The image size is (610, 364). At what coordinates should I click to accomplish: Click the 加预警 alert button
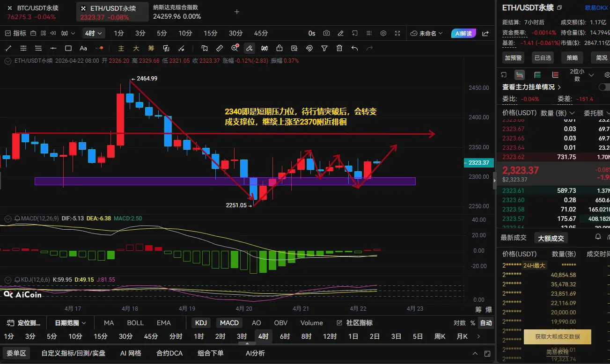pos(514,58)
